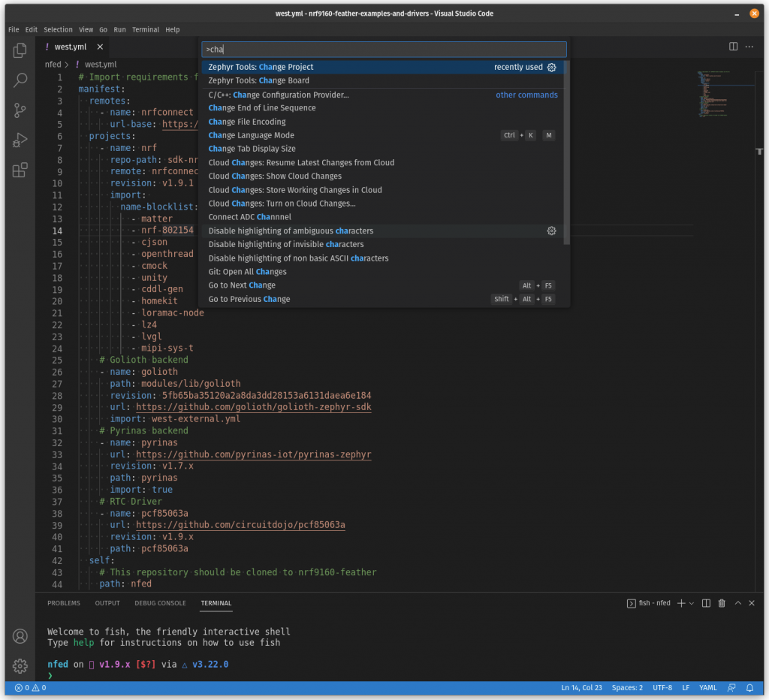The width and height of the screenshot is (769, 700).
Task: Choose Change Language Mode command
Action: [383, 135]
